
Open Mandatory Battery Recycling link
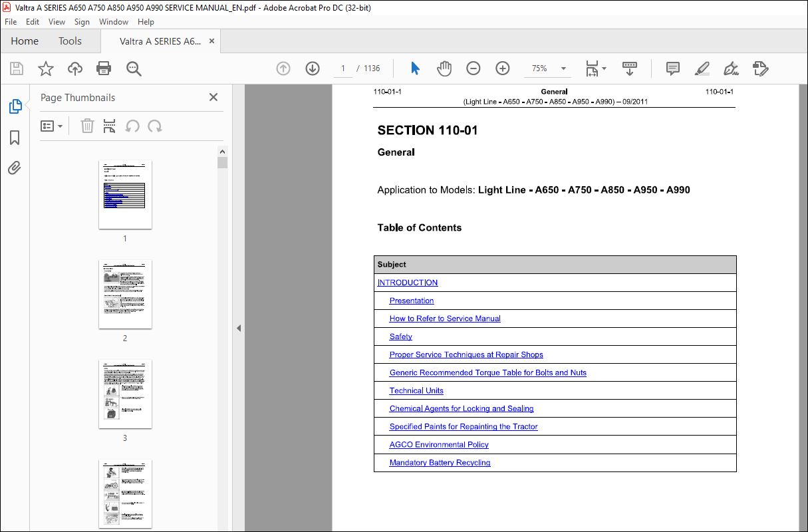click(440, 462)
